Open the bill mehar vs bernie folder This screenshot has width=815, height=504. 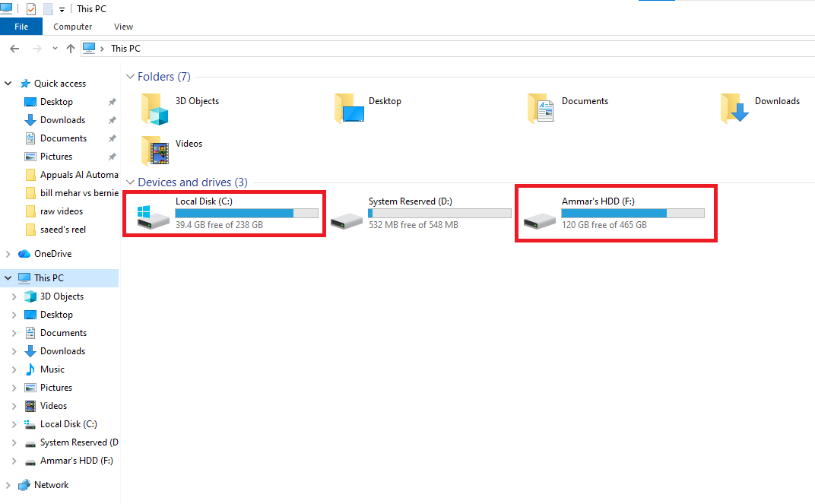[x=79, y=193]
